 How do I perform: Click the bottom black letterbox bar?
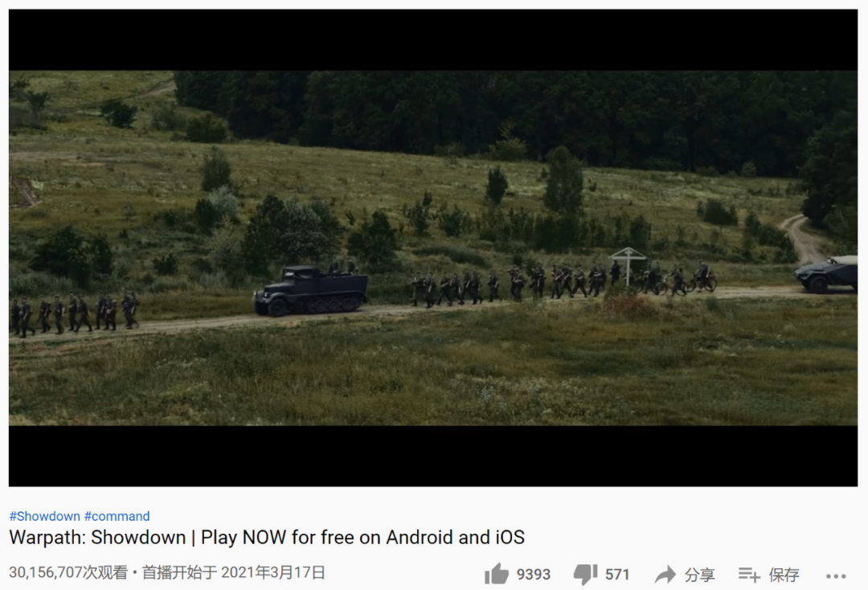coord(433,456)
